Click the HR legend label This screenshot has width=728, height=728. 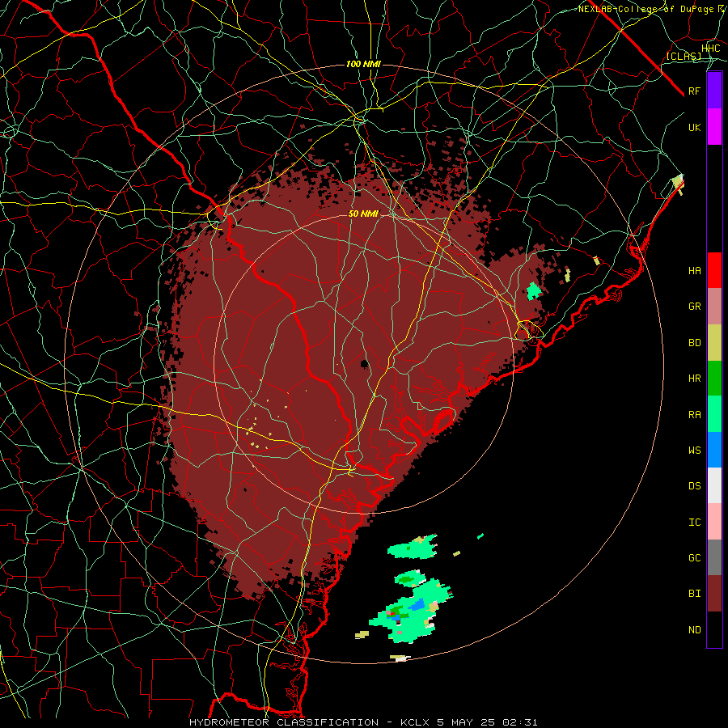pos(694,379)
